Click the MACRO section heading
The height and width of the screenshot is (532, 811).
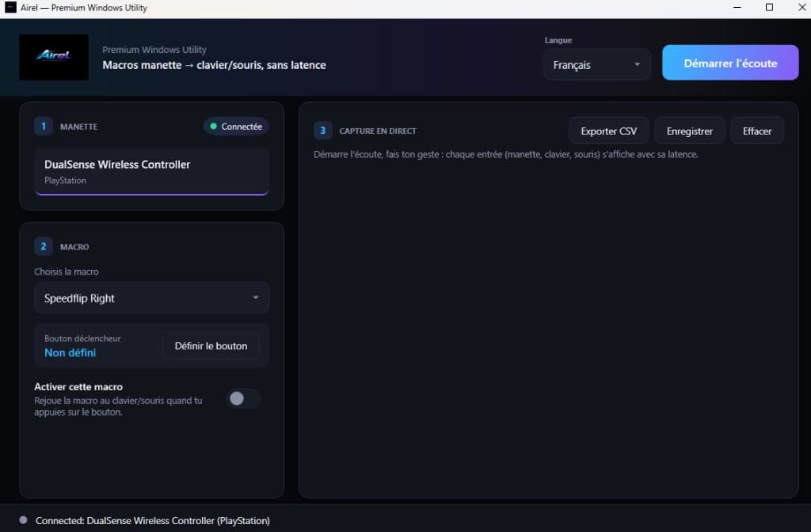coord(74,247)
